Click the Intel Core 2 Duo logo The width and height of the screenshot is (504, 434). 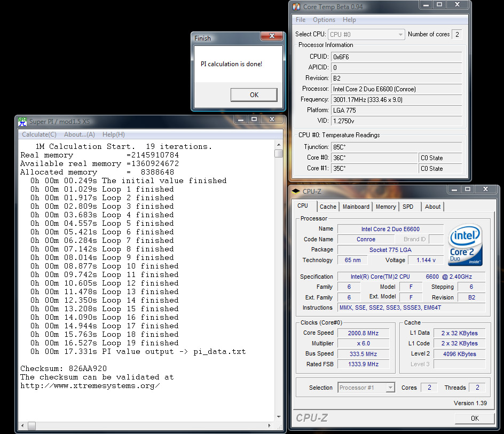pyautogui.click(x=465, y=244)
